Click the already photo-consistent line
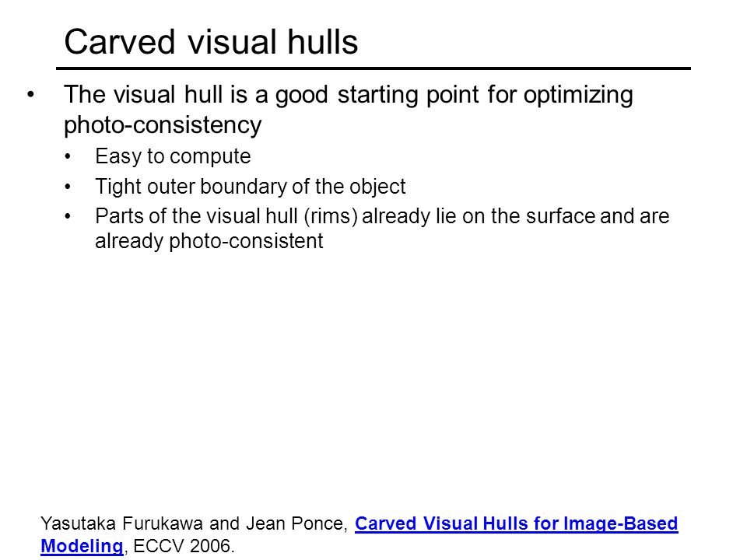The width and height of the screenshot is (747, 560). 209,241
